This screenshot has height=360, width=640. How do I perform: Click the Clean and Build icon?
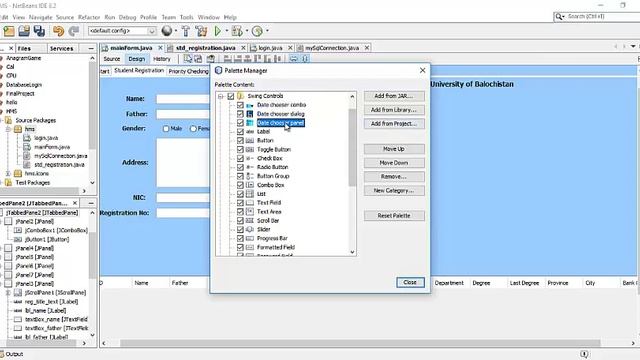tap(201, 31)
